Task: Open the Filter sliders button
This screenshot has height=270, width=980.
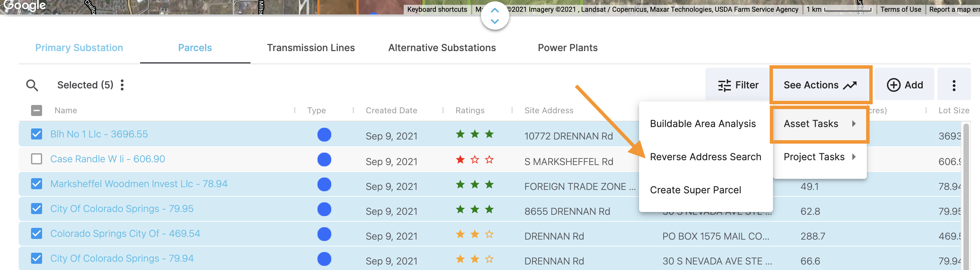Action: point(738,85)
